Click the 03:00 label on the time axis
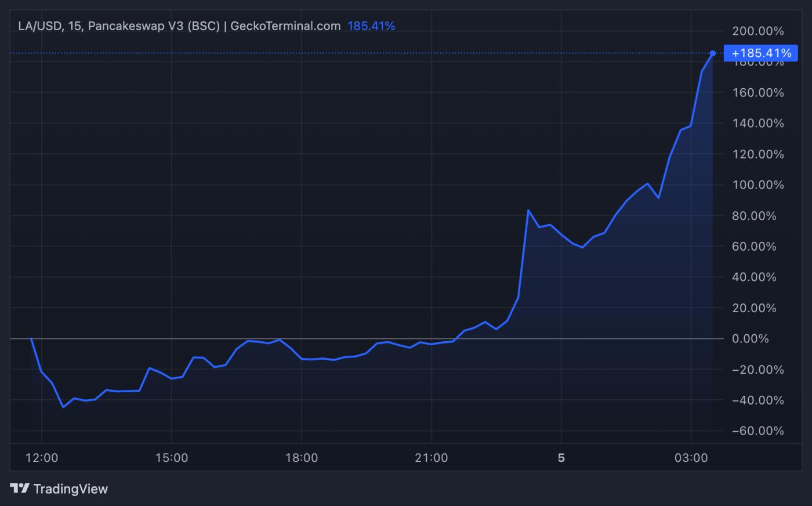The width and height of the screenshot is (812, 506). [x=690, y=458]
